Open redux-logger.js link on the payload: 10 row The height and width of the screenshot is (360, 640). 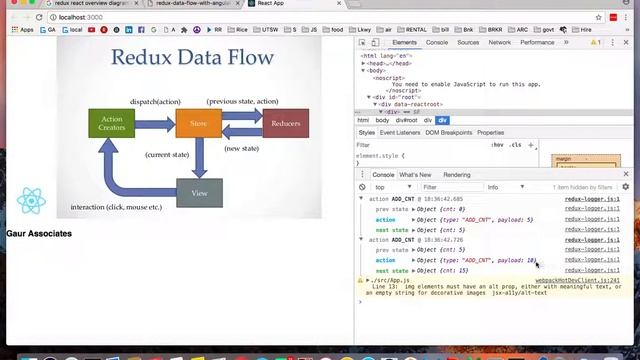point(592,260)
